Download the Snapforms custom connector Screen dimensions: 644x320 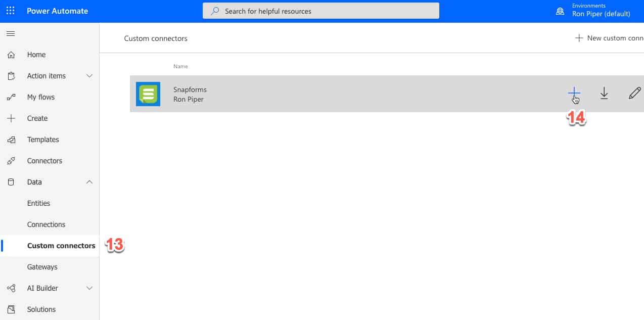pos(604,93)
